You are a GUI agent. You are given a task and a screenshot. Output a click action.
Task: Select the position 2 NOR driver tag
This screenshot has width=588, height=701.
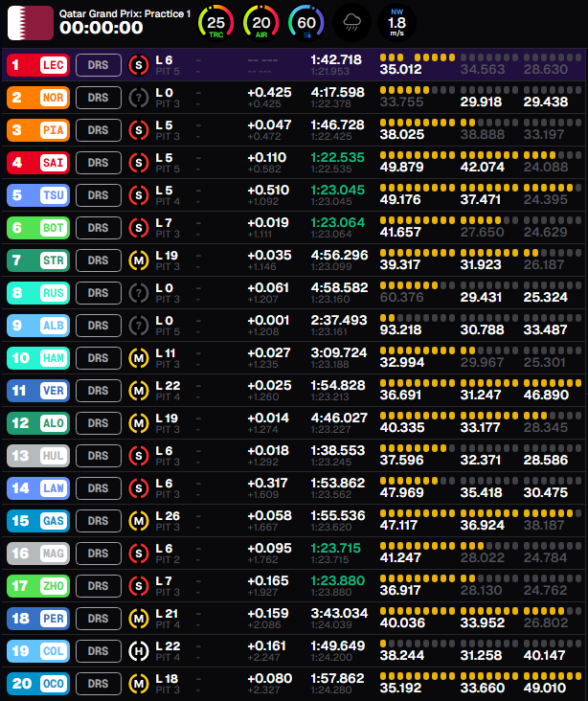[38, 98]
